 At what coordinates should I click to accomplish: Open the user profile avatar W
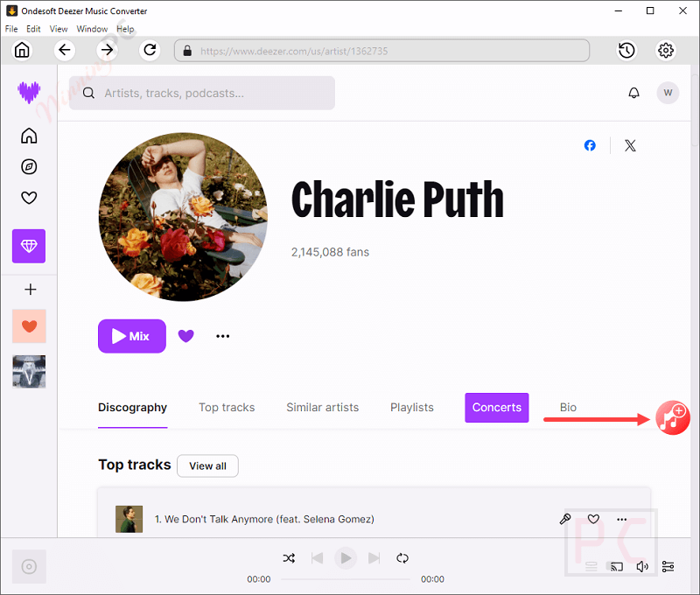point(668,93)
